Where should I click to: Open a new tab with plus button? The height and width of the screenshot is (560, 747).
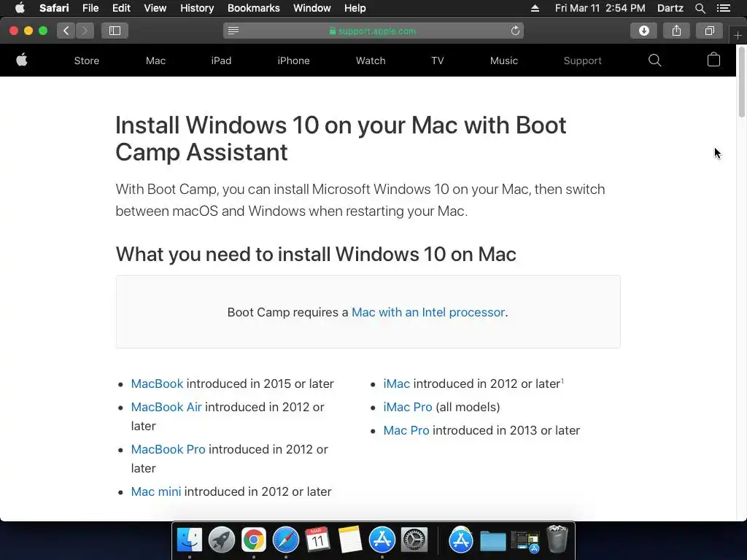[738, 35]
